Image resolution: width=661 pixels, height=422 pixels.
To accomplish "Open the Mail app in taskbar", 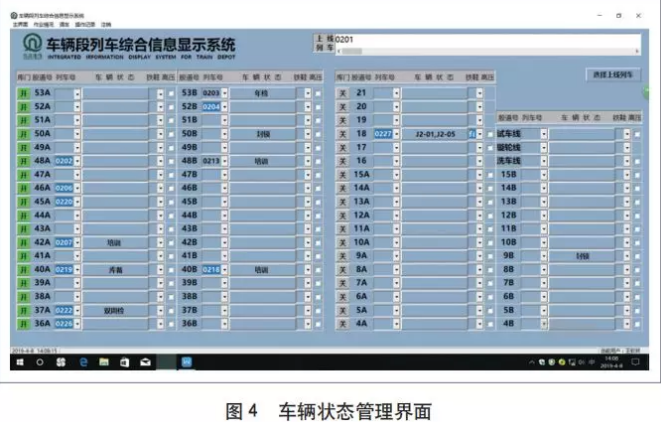I will (x=145, y=362).
